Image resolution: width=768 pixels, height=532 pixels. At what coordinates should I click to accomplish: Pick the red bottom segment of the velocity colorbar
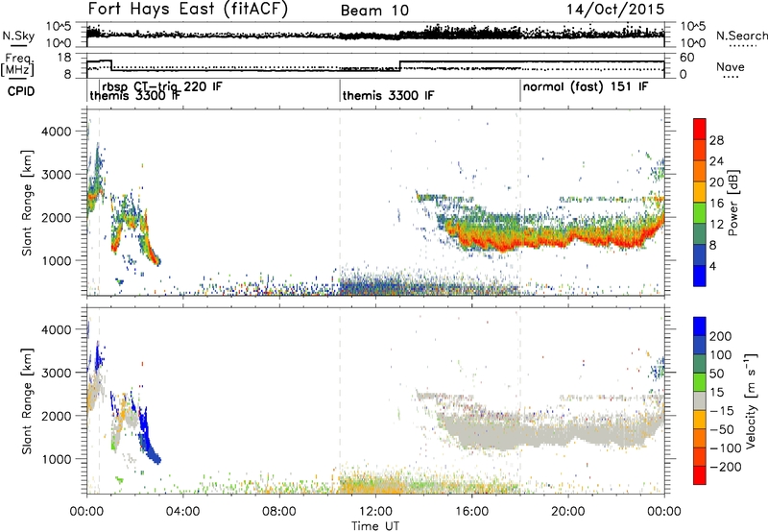700,475
